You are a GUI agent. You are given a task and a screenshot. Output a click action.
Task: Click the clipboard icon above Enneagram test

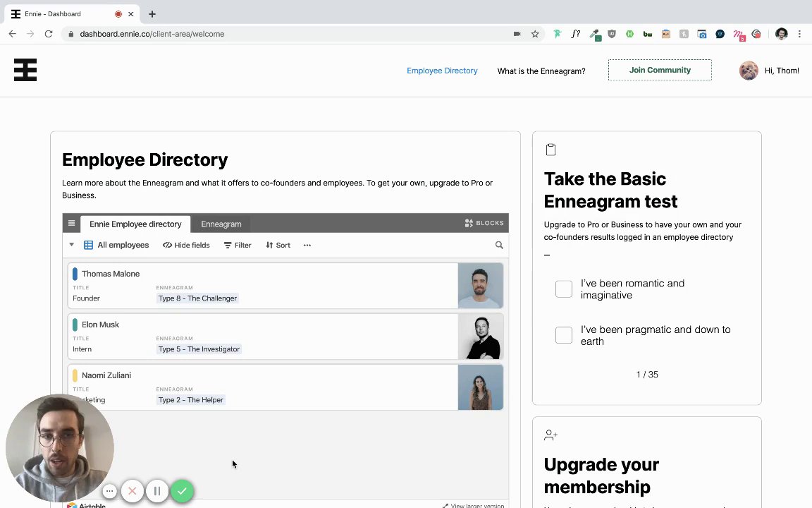(x=551, y=150)
